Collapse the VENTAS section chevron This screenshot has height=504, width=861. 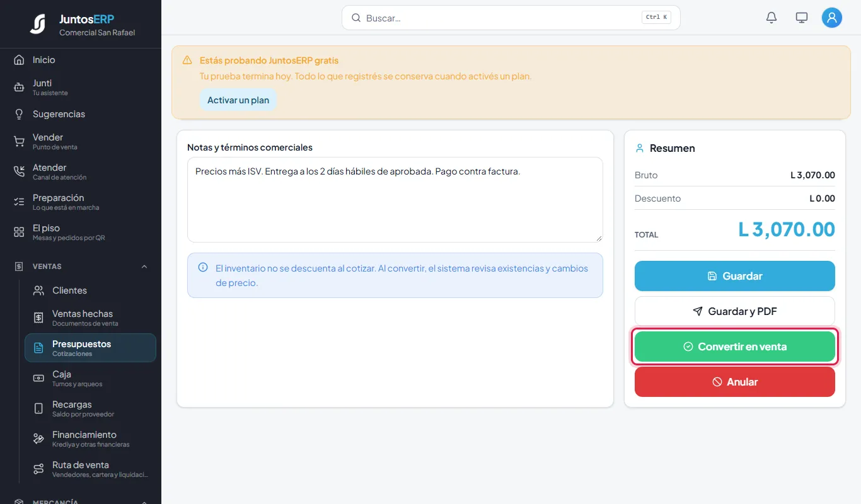144,266
